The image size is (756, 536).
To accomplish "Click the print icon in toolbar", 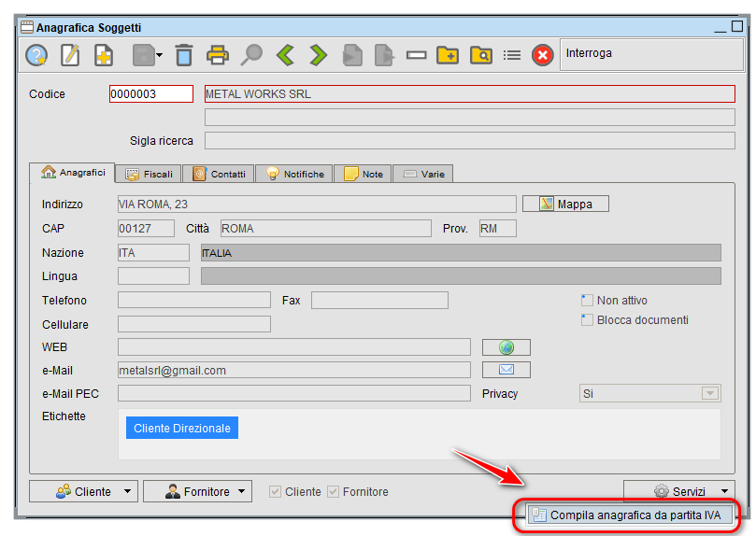I will pyautogui.click(x=218, y=55).
